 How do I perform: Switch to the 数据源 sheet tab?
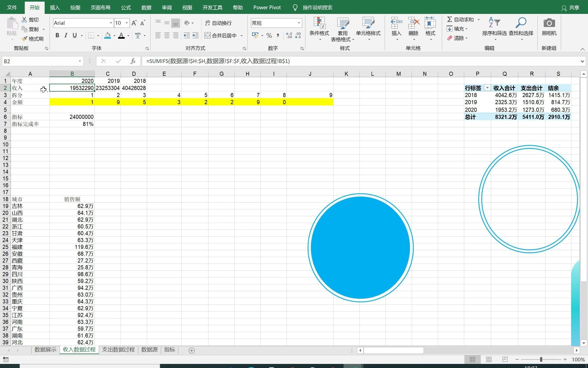click(149, 350)
